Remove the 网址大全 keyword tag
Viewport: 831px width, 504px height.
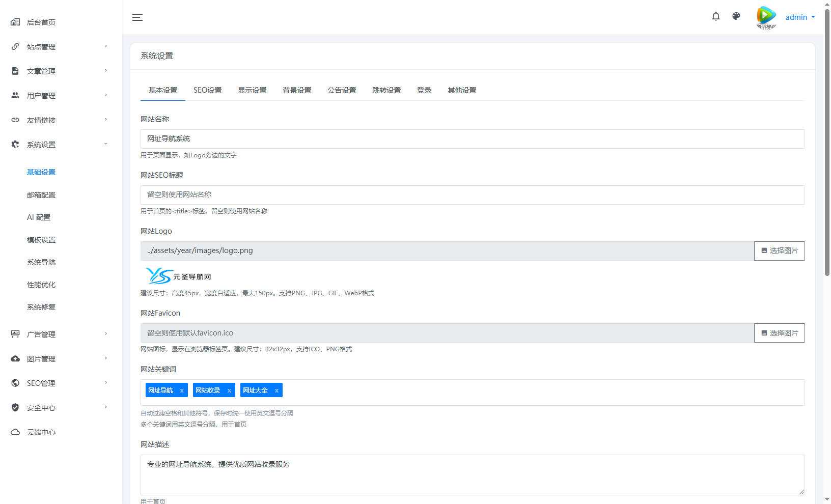(276, 390)
